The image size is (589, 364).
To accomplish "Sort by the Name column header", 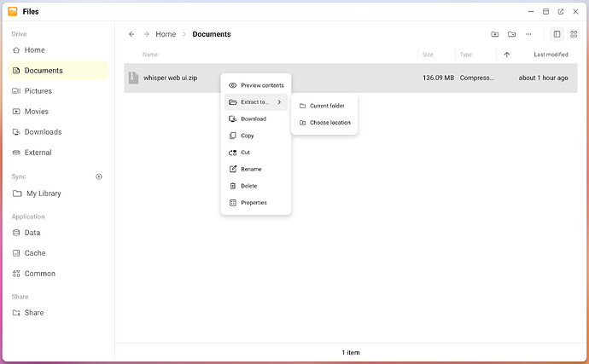I will click(150, 55).
